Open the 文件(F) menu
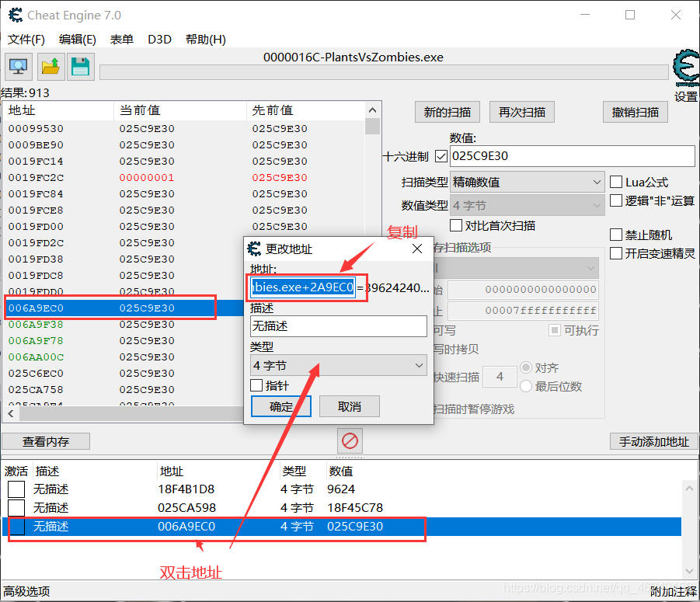The width and height of the screenshot is (700, 602). coord(26,40)
